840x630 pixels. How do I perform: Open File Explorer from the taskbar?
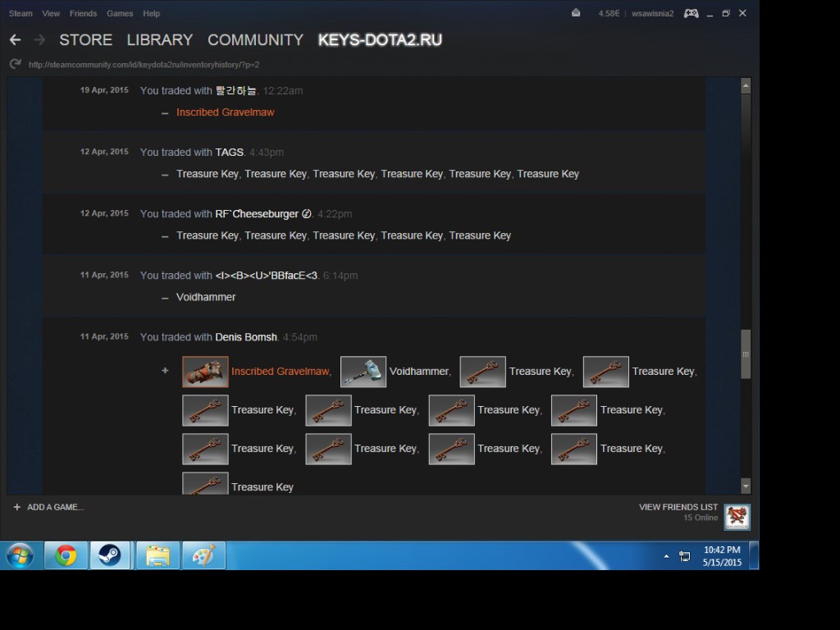[157, 555]
